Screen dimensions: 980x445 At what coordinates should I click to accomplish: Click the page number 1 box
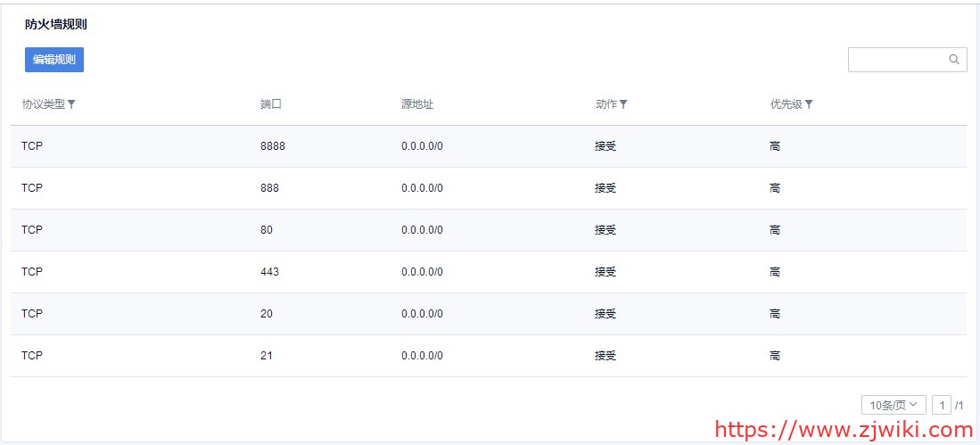pos(941,405)
